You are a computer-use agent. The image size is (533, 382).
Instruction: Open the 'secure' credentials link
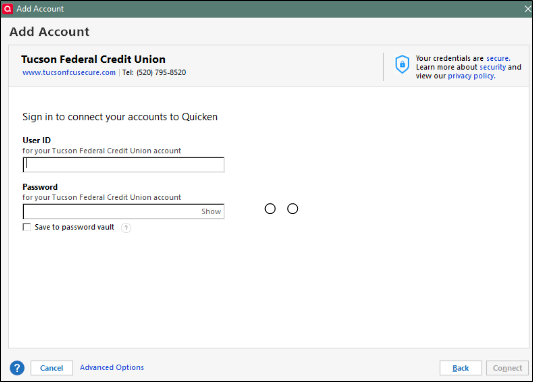pos(498,58)
